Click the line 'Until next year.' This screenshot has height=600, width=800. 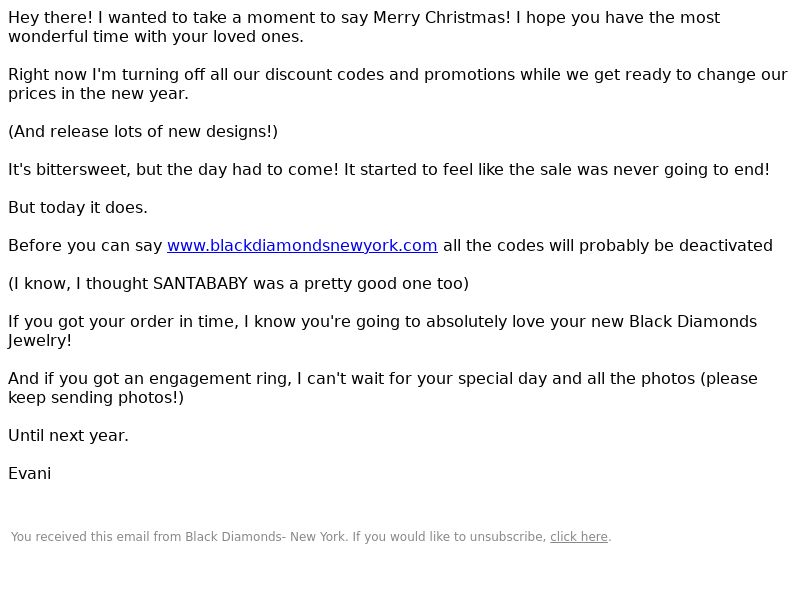point(68,436)
